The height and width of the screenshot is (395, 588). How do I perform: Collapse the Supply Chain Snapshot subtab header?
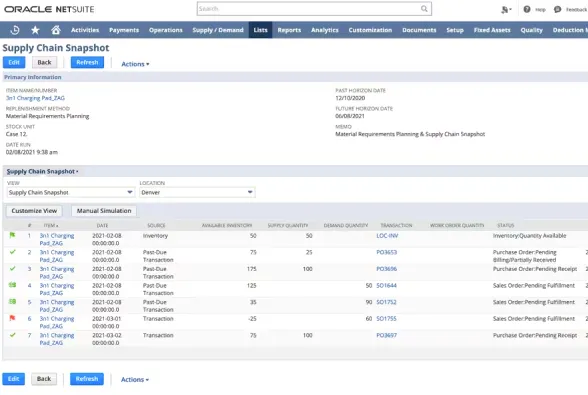pyautogui.click(x=42, y=171)
